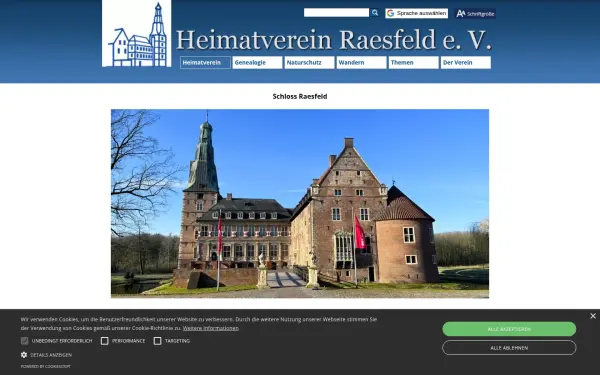Open the Der Verein menu item

click(x=466, y=62)
